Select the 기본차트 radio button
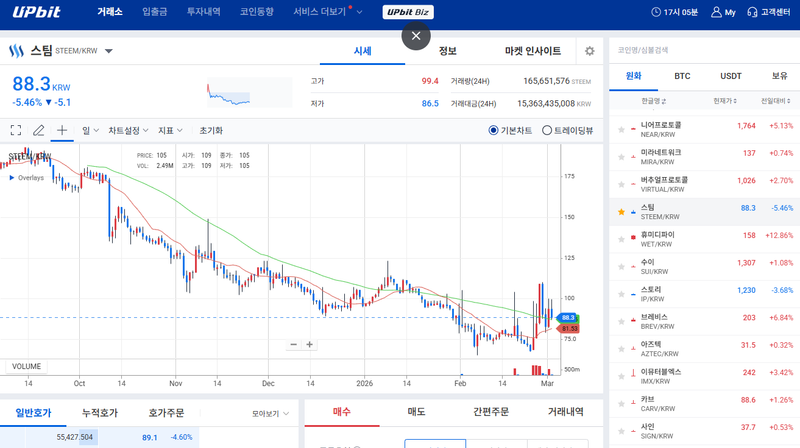 pos(494,130)
